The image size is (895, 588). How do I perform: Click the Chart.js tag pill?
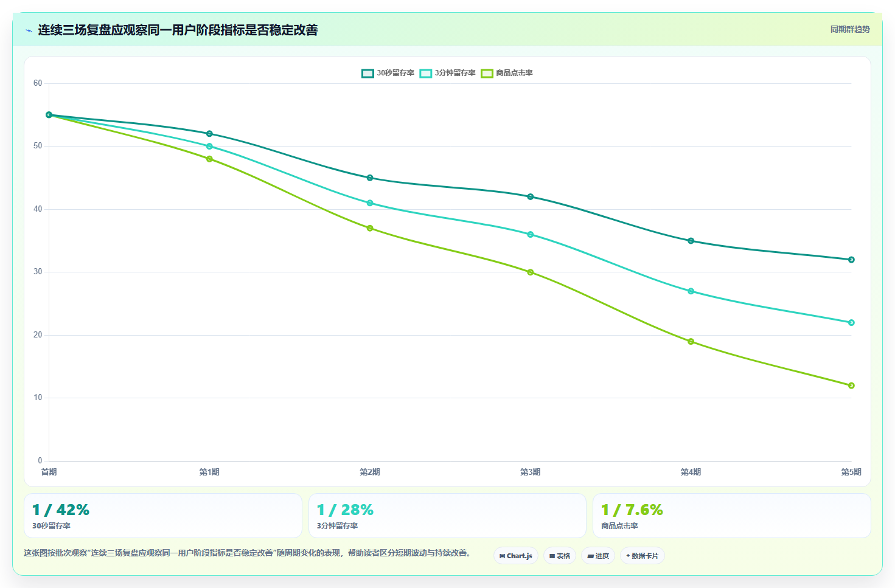[x=516, y=556]
